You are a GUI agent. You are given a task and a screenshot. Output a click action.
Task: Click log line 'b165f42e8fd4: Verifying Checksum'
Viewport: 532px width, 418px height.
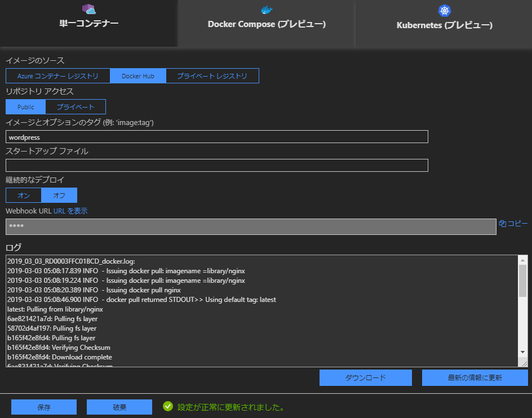(x=59, y=348)
